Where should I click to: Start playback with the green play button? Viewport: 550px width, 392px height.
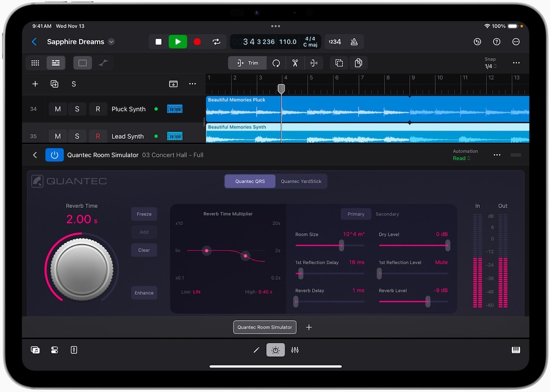(178, 41)
